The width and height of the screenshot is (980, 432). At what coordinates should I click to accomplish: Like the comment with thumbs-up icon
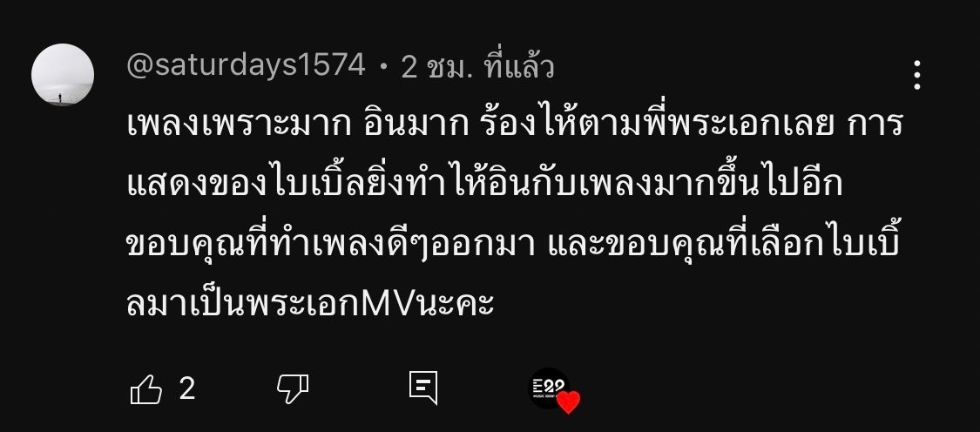click(x=146, y=390)
